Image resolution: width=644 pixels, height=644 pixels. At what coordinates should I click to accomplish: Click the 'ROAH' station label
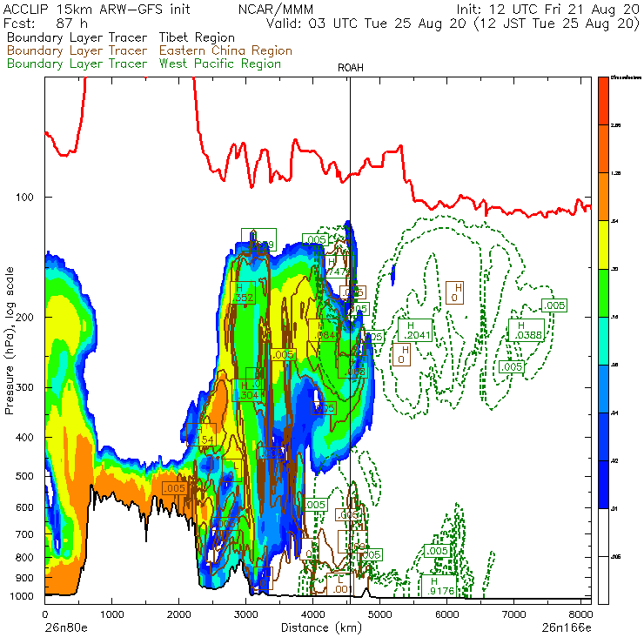[x=351, y=68]
